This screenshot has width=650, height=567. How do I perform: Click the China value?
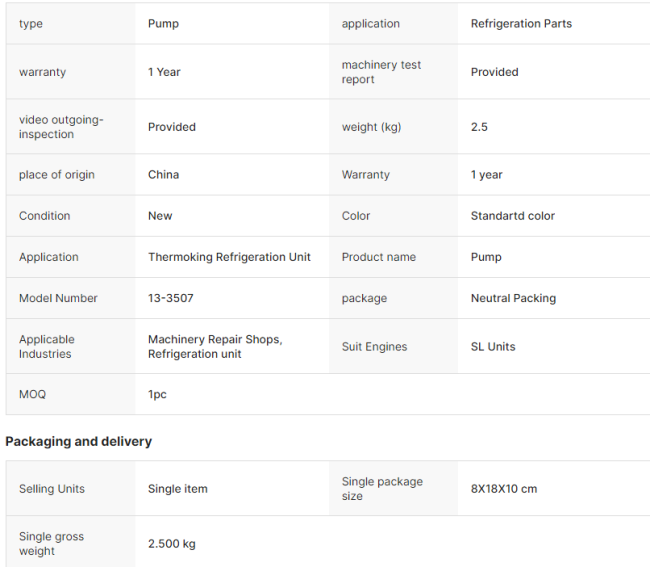163,175
